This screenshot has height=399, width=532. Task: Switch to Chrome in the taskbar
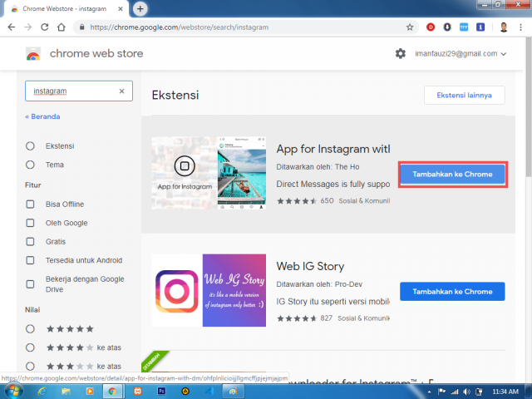112,392
